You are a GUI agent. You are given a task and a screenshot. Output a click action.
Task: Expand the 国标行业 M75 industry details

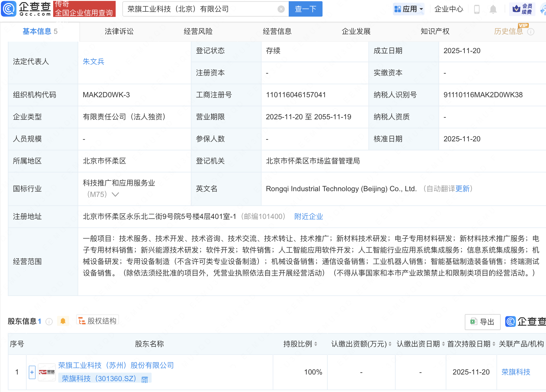(x=115, y=195)
